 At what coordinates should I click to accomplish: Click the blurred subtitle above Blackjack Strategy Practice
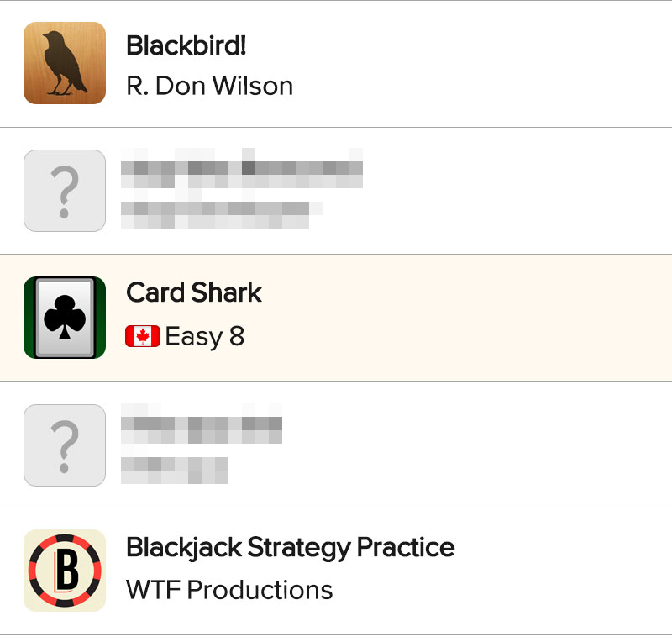point(175,470)
